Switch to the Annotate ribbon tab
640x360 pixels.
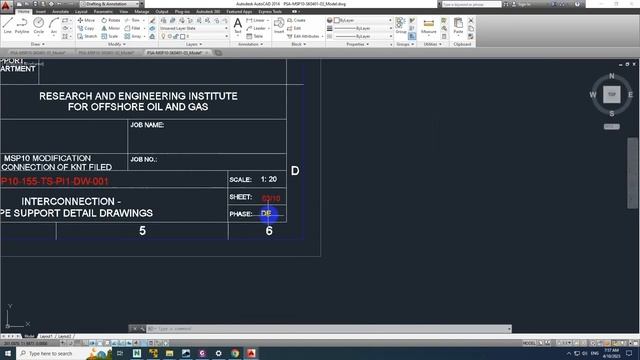(x=60, y=11)
